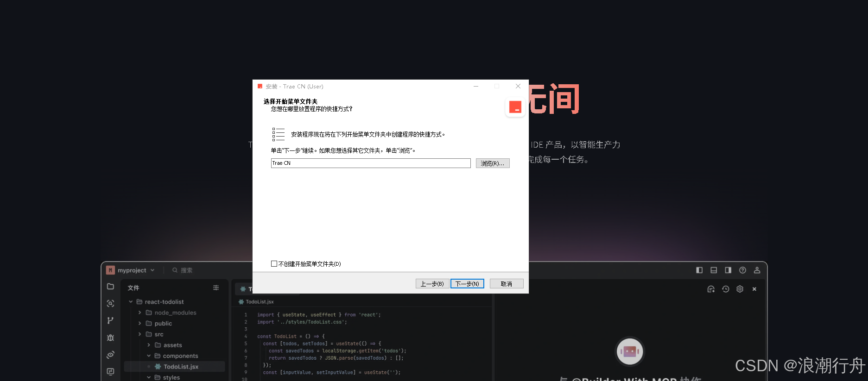Viewport: 868px width, 381px height.
Task: Collapse the react-todolist root folder
Action: click(131, 302)
